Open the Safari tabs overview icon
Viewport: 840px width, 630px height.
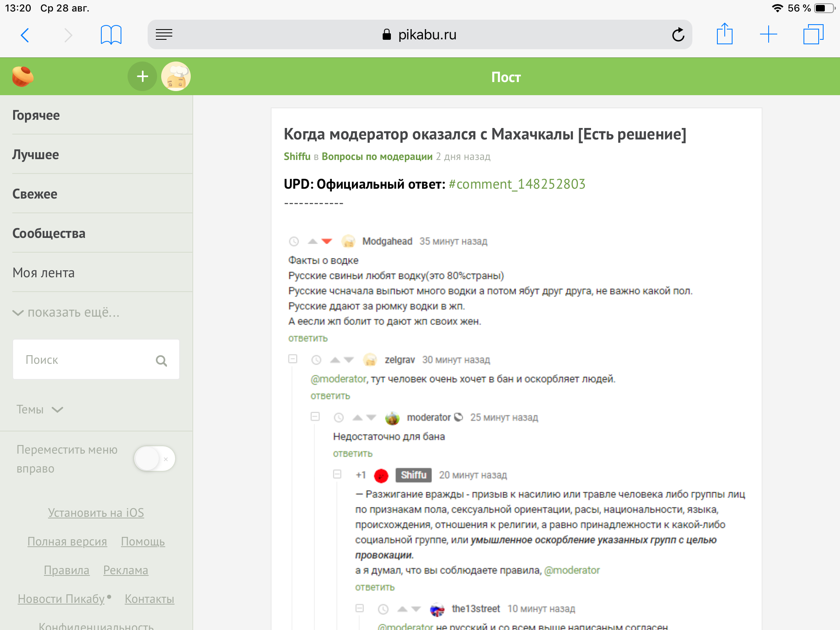tap(813, 34)
